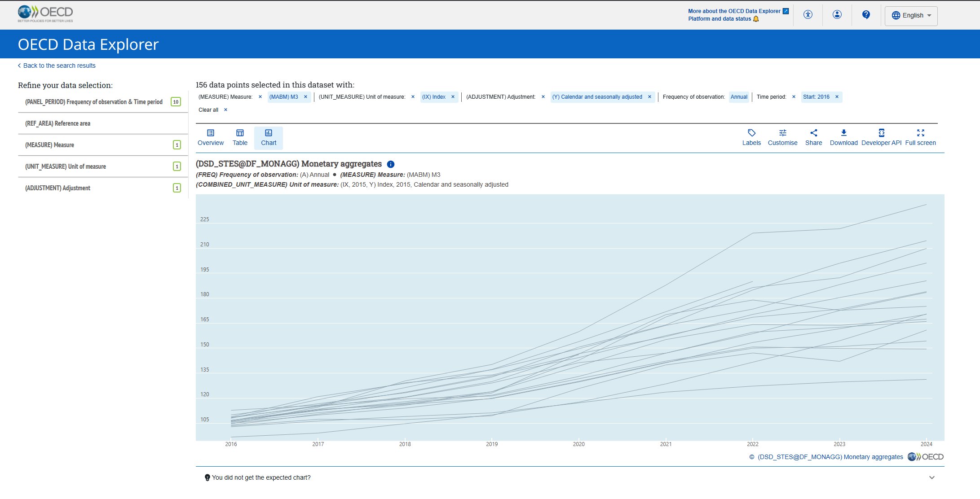Click the notification bell icon

(x=756, y=19)
